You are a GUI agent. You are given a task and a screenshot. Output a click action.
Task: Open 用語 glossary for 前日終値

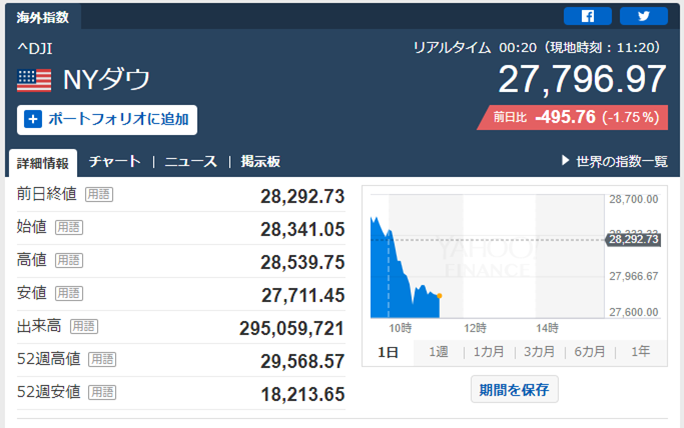tap(99, 194)
